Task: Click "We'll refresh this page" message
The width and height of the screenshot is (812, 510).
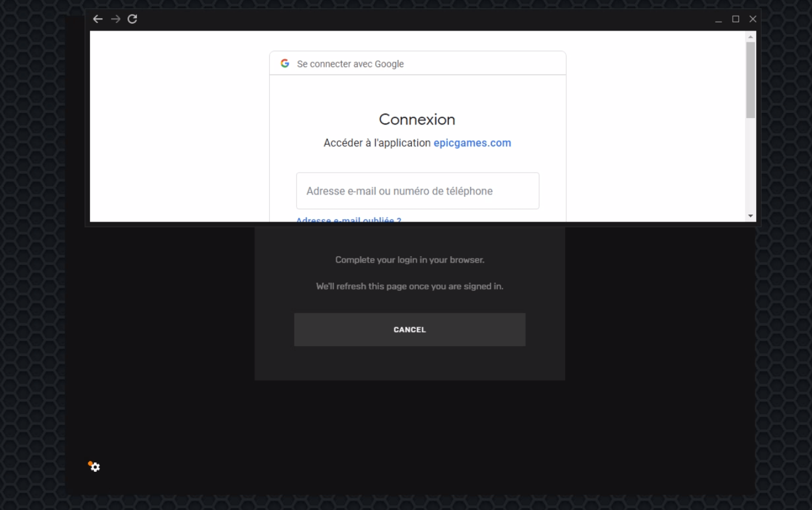Action: (410, 286)
